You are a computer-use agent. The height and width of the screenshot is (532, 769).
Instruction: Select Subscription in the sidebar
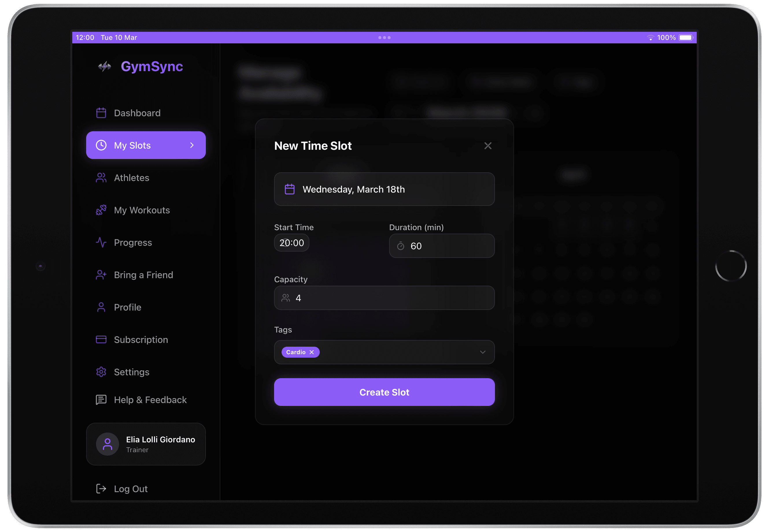click(141, 339)
